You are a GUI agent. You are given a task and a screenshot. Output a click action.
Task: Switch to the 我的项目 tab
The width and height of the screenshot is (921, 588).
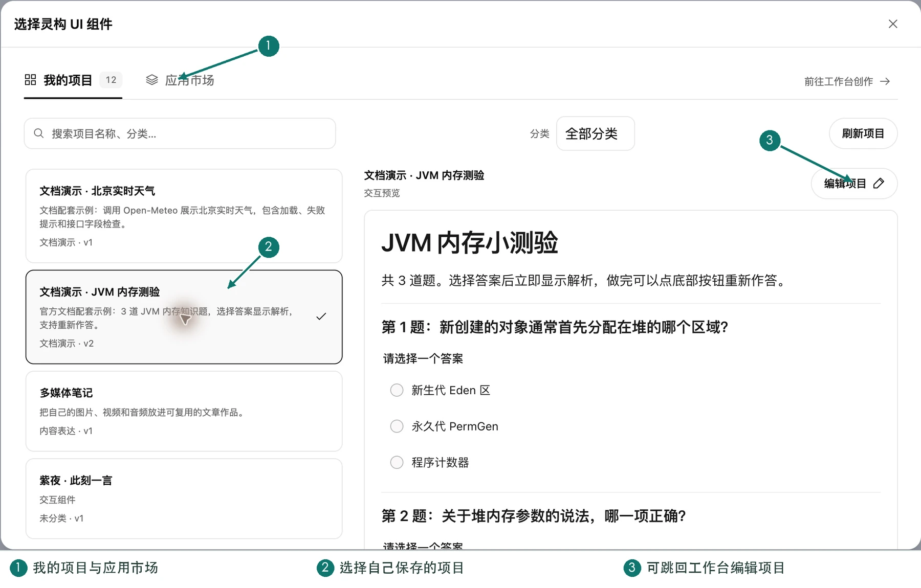coord(73,80)
